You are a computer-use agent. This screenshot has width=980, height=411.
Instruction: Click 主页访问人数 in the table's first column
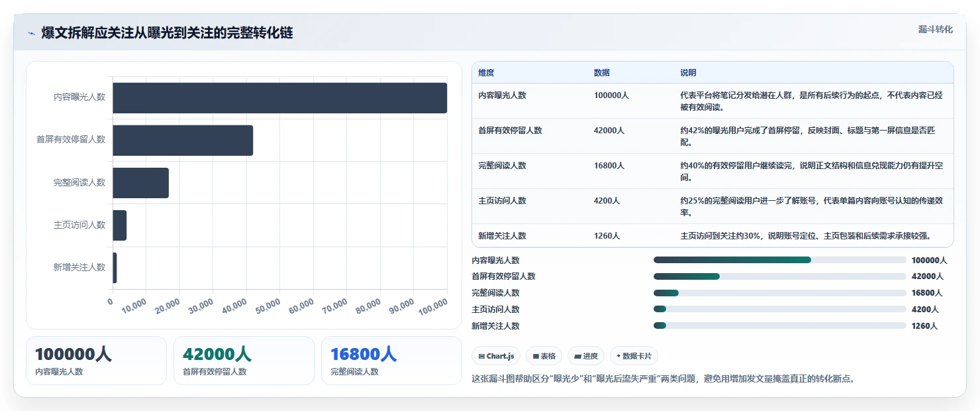[502, 200]
